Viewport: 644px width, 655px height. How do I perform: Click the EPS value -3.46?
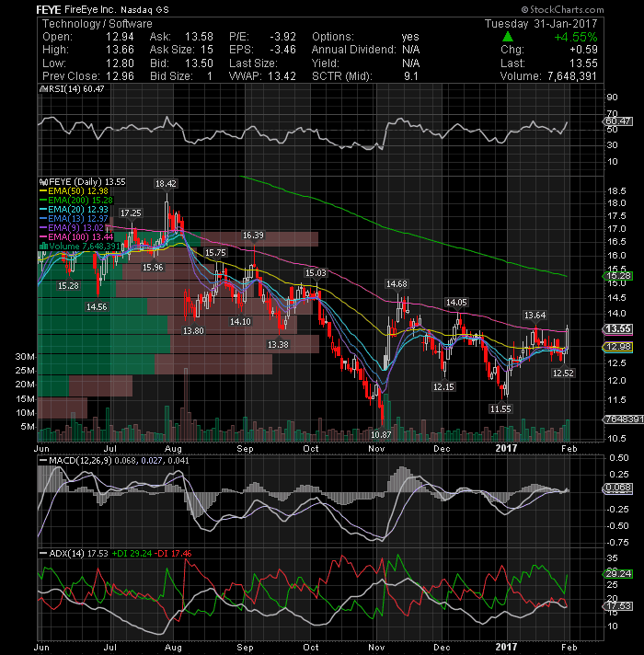click(x=282, y=50)
